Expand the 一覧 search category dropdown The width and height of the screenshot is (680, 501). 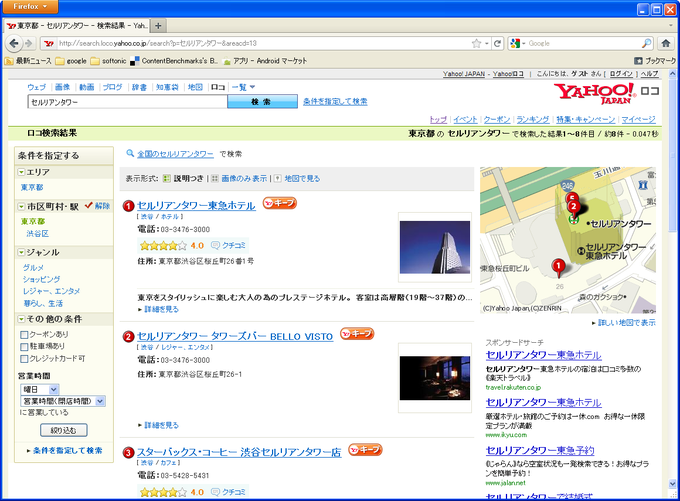pyautogui.click(x=243, y=87)
